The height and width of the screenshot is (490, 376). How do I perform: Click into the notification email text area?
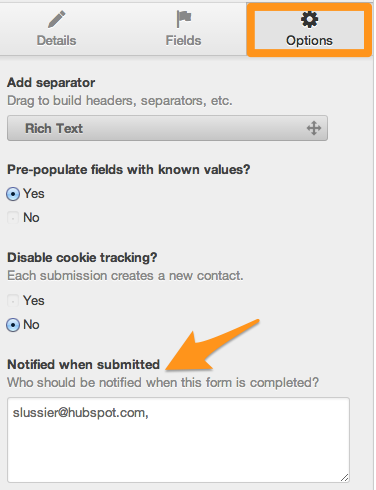click(178, 440)
